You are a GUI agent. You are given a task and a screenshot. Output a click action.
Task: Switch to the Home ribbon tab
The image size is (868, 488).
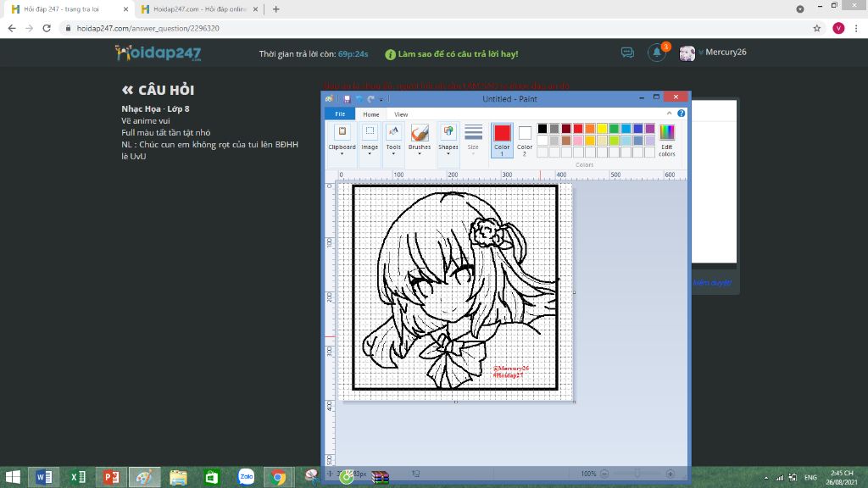point(371,114)
